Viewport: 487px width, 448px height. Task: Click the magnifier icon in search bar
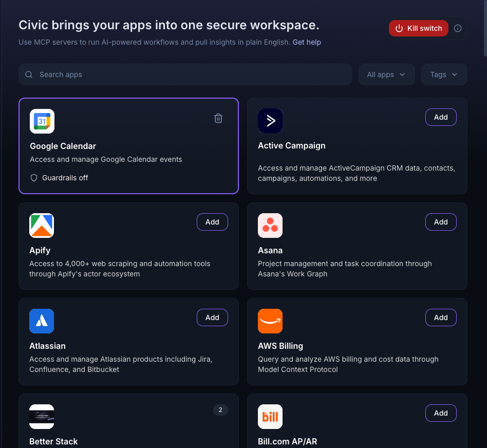click(x=29, y=74)
